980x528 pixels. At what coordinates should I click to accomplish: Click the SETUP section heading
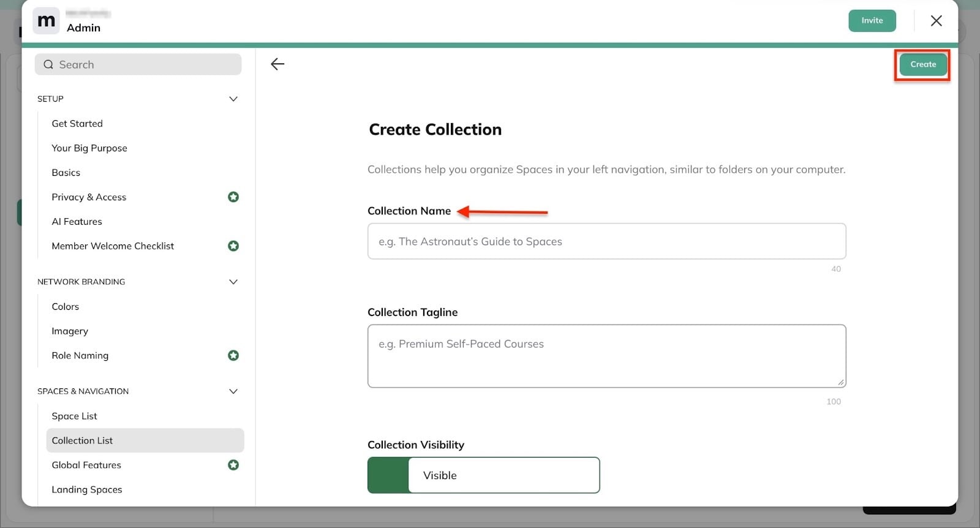[x=50, y=99]
